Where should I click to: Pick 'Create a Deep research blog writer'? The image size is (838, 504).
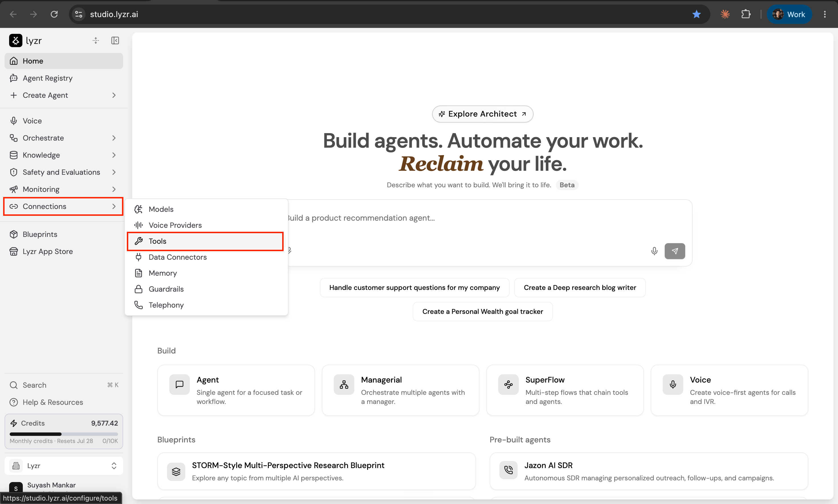579,288
